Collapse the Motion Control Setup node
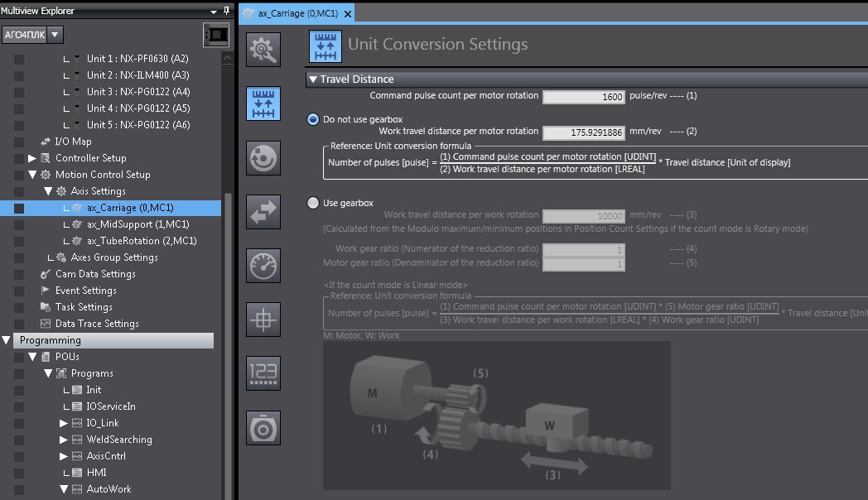 pyautogui.click(x=32, y=175)
